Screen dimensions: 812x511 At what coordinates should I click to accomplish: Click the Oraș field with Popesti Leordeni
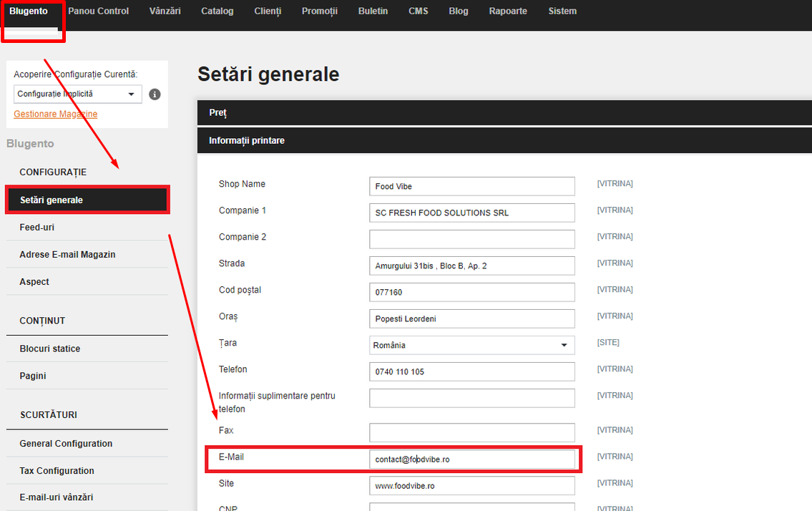click(x=471, y=318)
